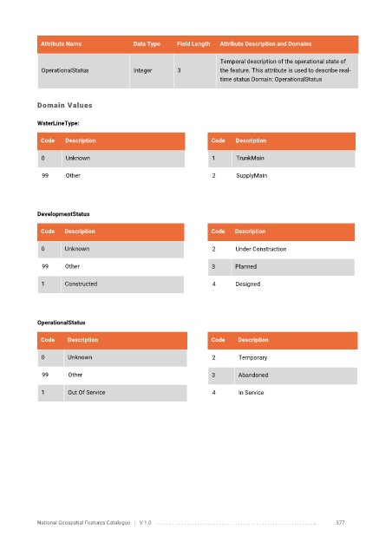The height and width of the screenshot is (555, 392).
Task: Click the SupplyMain description row
Action: (281, 175)
